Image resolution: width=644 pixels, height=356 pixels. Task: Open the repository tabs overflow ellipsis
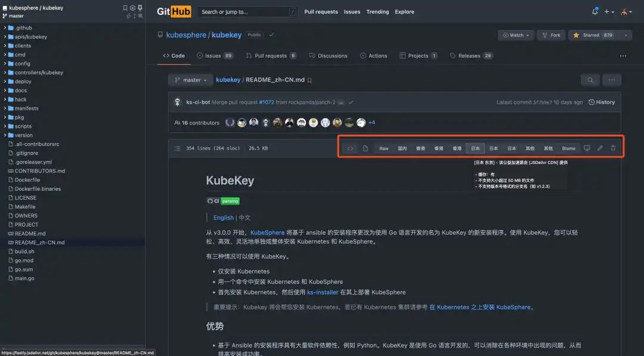pos(623,56)
